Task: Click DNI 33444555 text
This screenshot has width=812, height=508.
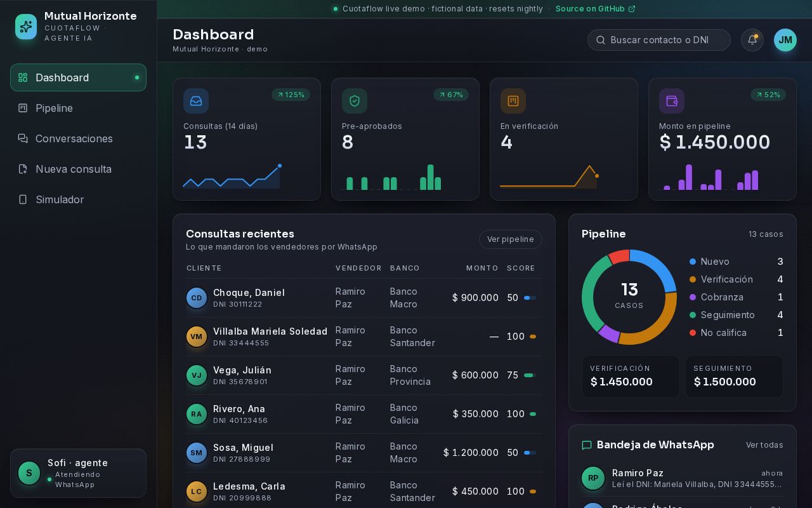Action: (x=241, y=343)
